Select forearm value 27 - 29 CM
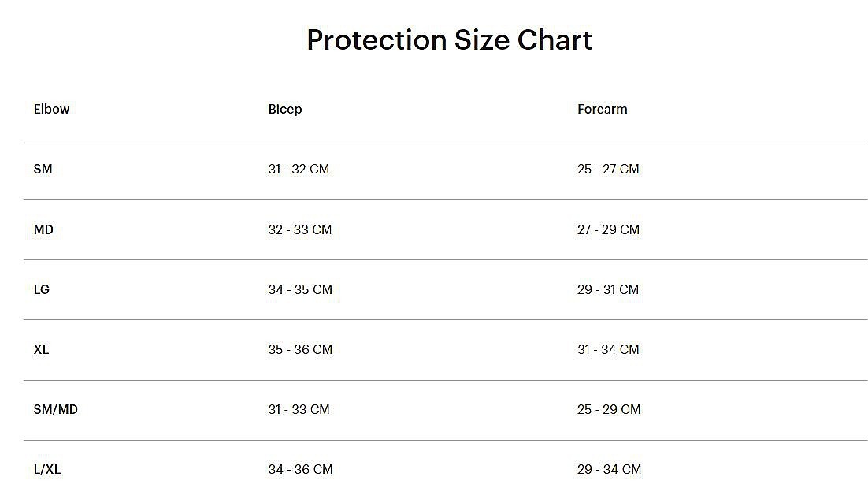This screenshot has height=503, width=868. coord(608,229)
